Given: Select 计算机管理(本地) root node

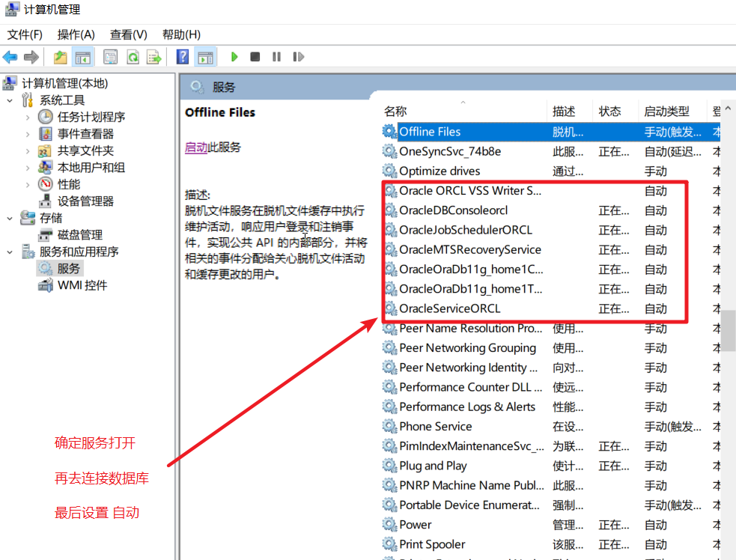Looking at the screenshot, I should 65,84.
